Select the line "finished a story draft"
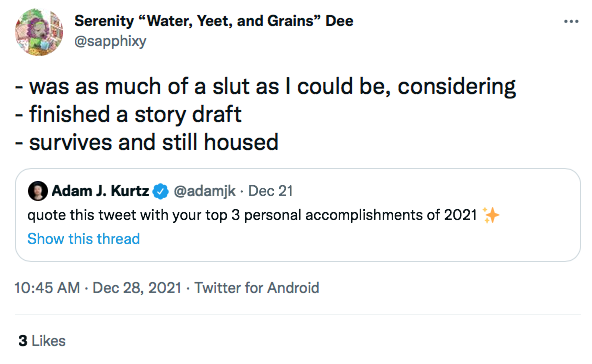This screenshot has height=364, width=592. pyautogui.click(x=128, y=114)
